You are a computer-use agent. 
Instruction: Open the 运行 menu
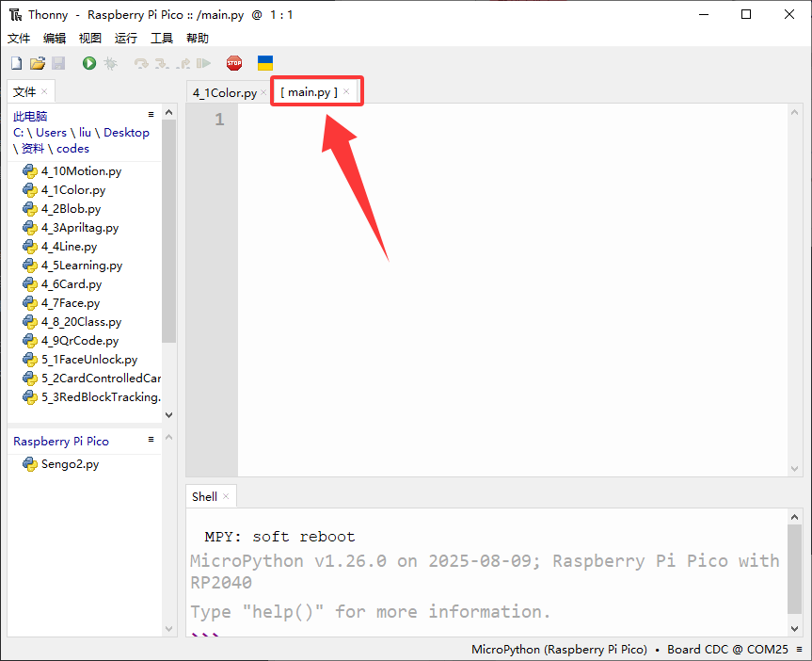(x=126, y=39)
